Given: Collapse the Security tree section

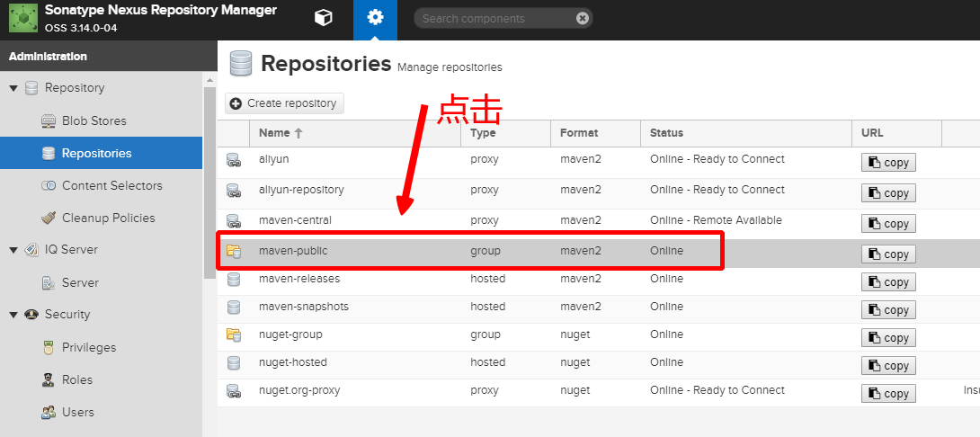Looking at the screenshot, I should [13, 315].
